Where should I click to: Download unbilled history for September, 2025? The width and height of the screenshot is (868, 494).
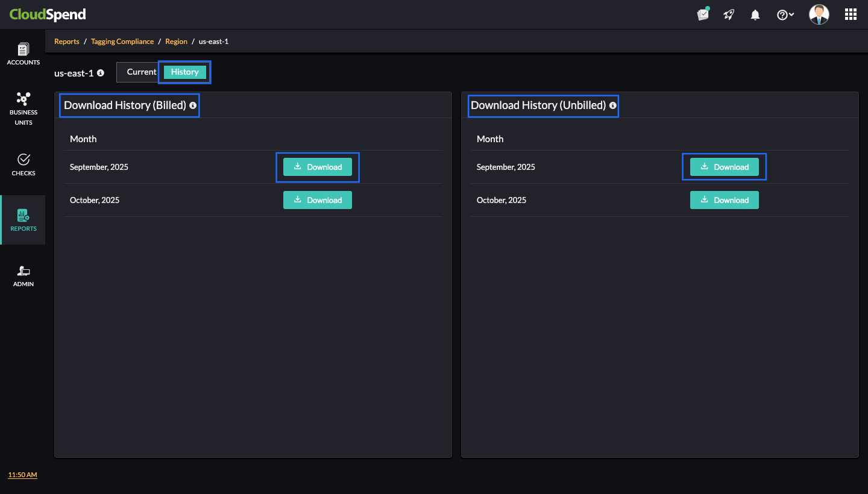pos(724,167)
